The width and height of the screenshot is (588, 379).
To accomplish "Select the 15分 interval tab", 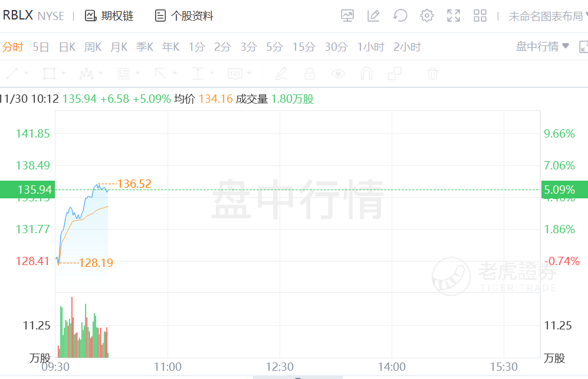I will pos(304,47).
